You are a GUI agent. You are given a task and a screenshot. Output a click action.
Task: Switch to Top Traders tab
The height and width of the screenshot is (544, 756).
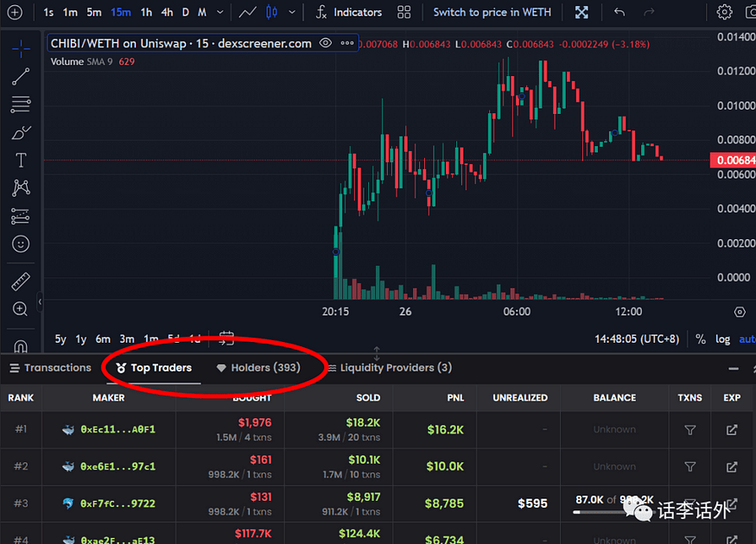(154, 368)
